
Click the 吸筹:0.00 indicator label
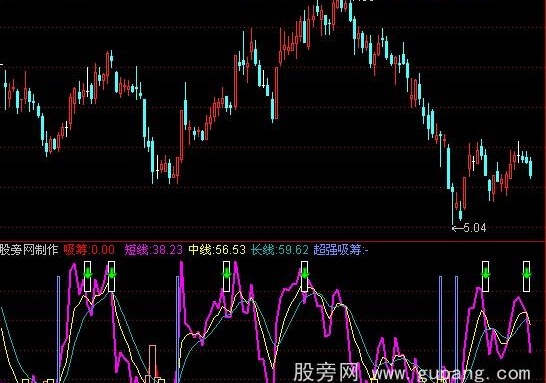[x=89, y=250]
